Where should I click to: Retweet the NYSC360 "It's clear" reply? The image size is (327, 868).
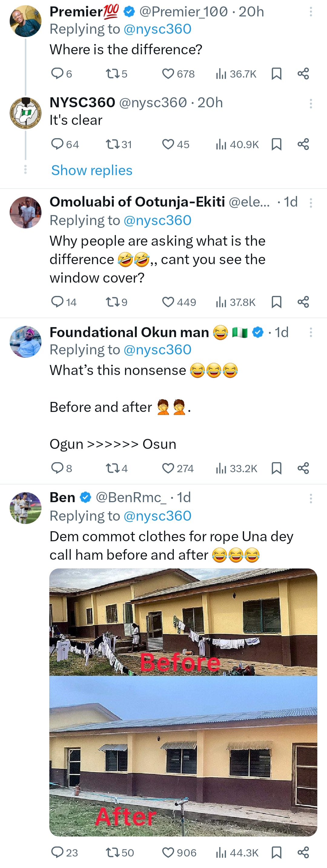pyautogui.click(x=112, y=144)
